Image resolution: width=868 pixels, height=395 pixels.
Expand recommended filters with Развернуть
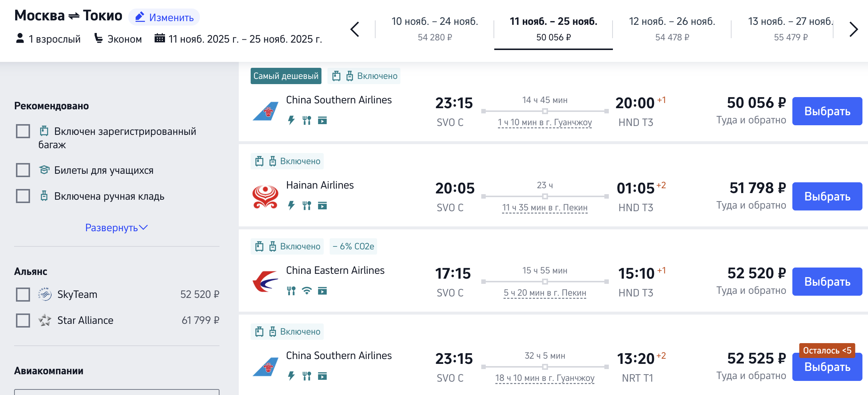click(x=116, y=228)
